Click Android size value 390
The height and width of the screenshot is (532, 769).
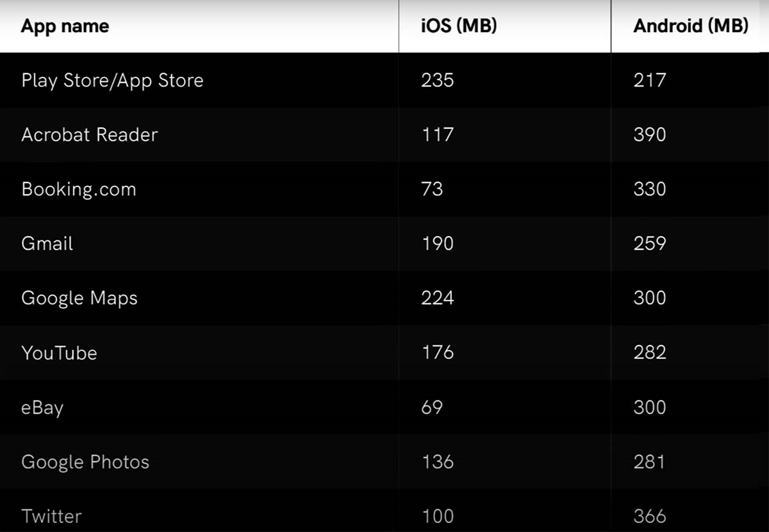pos(649,135)
